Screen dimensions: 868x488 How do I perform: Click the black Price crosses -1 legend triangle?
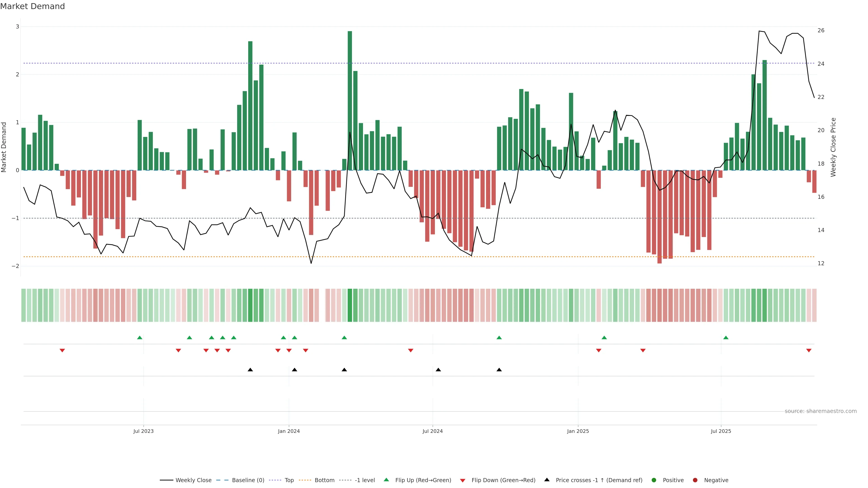547,480
